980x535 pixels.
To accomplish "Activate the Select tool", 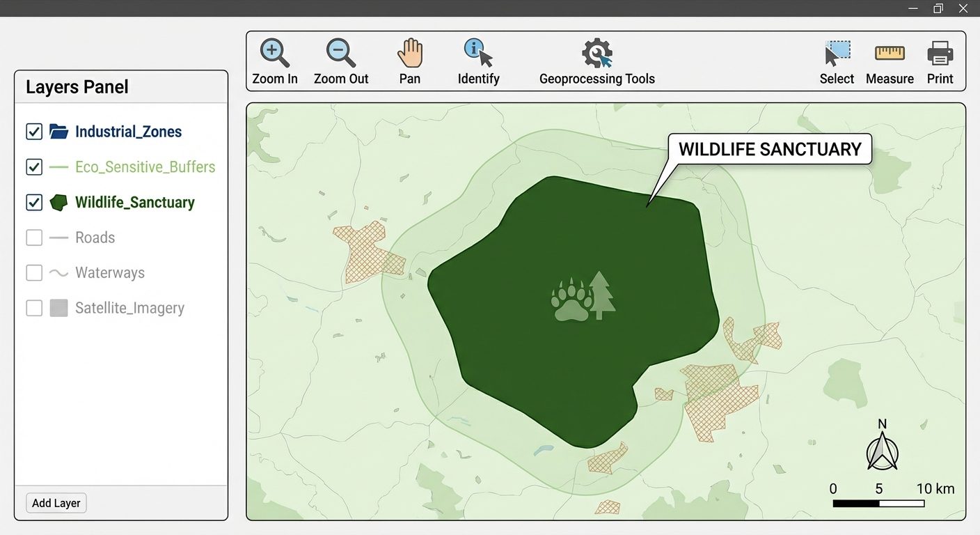I will click(836, 61).
